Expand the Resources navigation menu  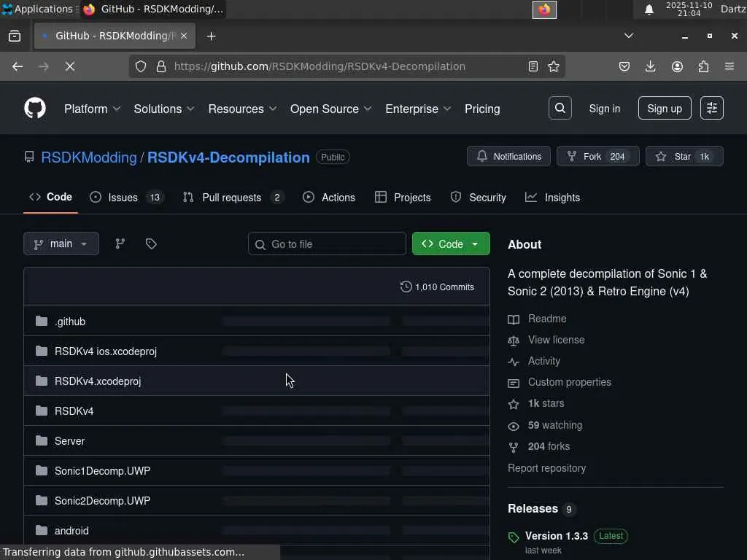pyautogui.click(x=242, y=109)
